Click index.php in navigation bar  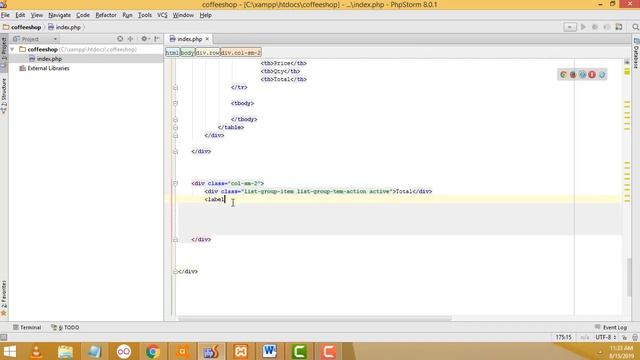64,27
